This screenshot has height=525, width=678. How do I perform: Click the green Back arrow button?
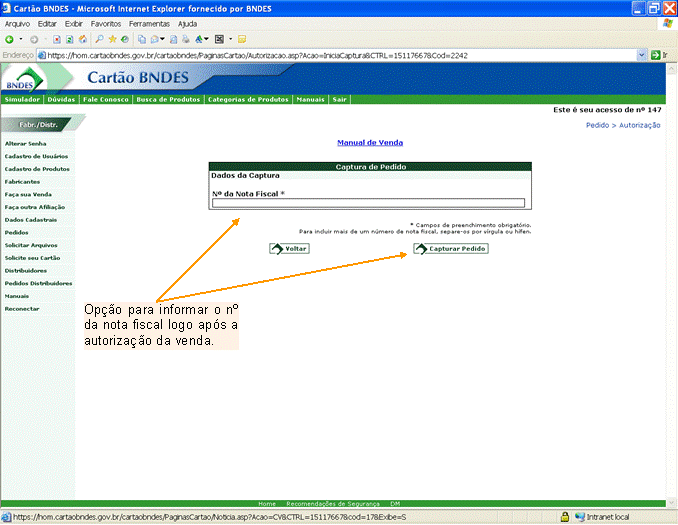click(x=9, y=40)
